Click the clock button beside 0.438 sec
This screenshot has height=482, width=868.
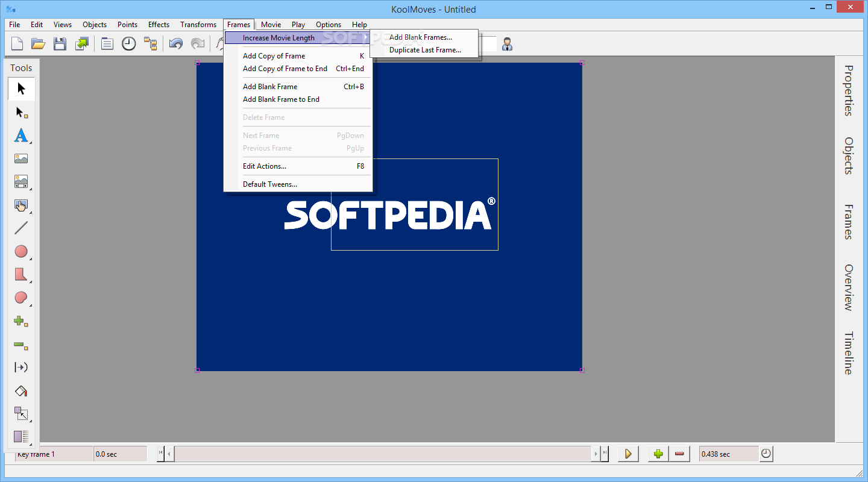766,454
